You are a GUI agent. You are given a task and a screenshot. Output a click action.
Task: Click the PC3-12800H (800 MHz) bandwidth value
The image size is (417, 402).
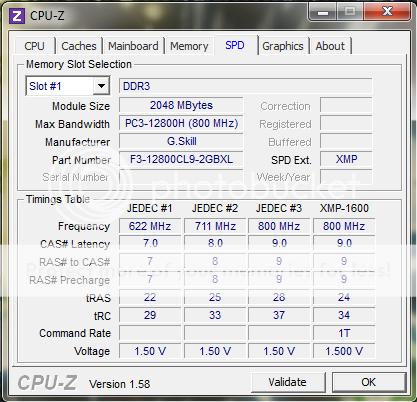(x=181, y=123)
